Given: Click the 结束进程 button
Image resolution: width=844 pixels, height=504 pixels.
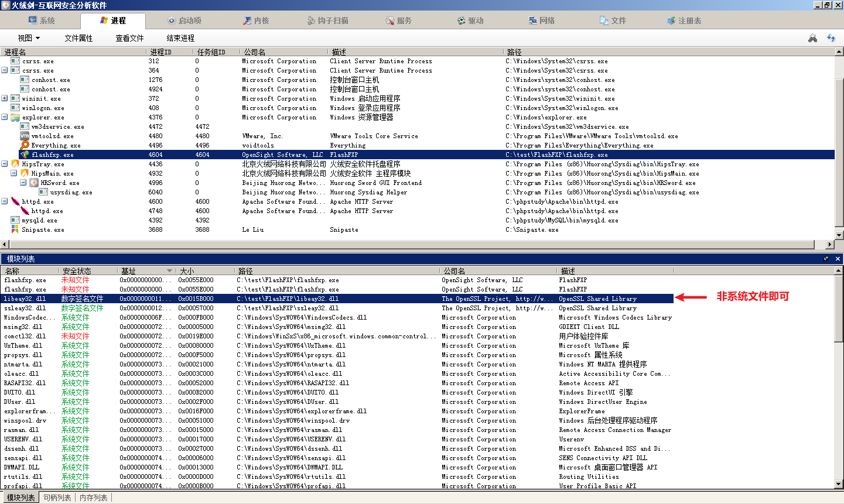Looking at the screenshot, I should [180, 38].
